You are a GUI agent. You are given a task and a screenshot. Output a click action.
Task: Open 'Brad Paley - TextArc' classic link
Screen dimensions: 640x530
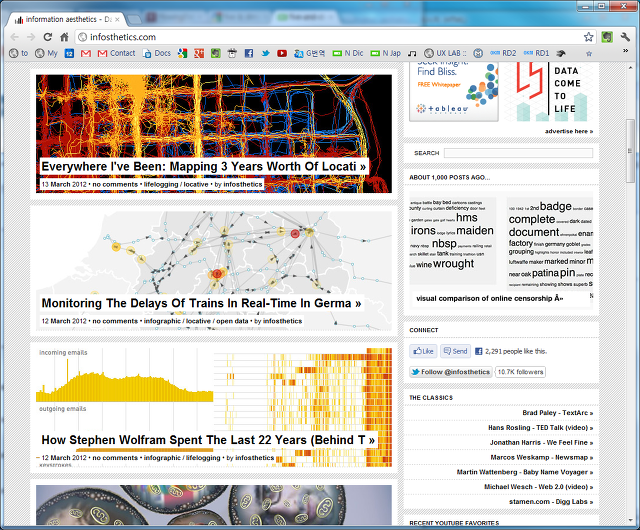[558, 413]
